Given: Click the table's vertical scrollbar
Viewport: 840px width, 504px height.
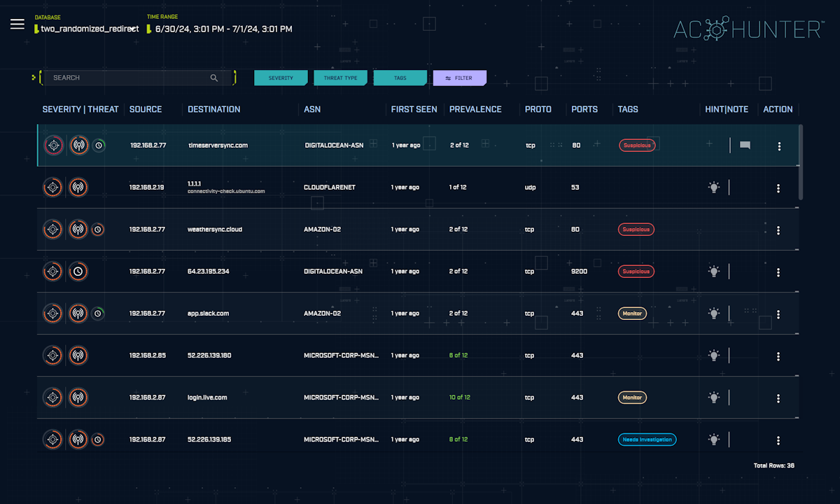Looking at the screenshot, I should click(800, 161).
